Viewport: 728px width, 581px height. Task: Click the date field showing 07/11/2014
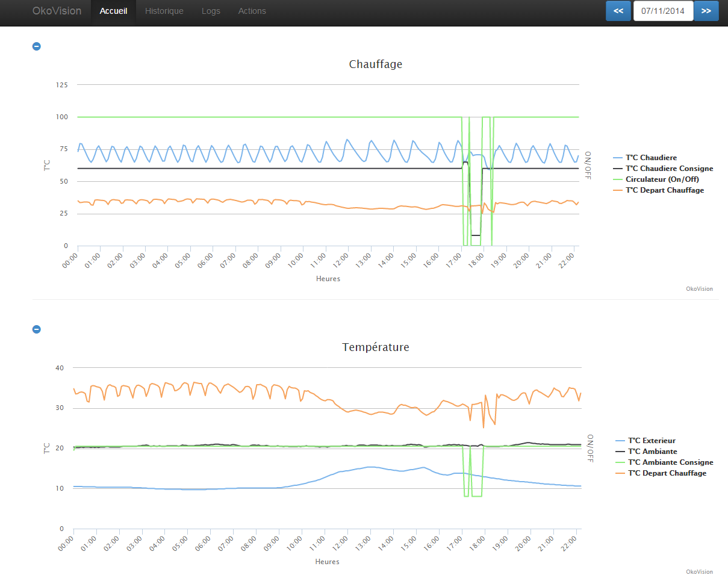[663, 11]
